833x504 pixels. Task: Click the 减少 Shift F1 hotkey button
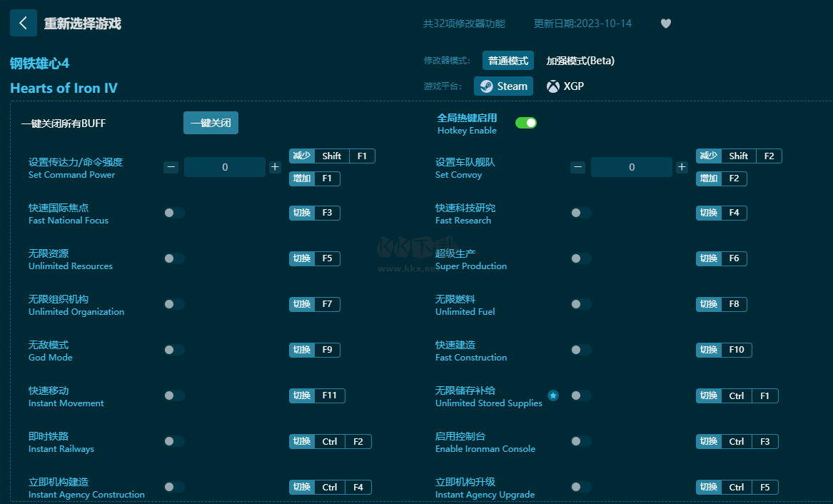click(332, 156)
